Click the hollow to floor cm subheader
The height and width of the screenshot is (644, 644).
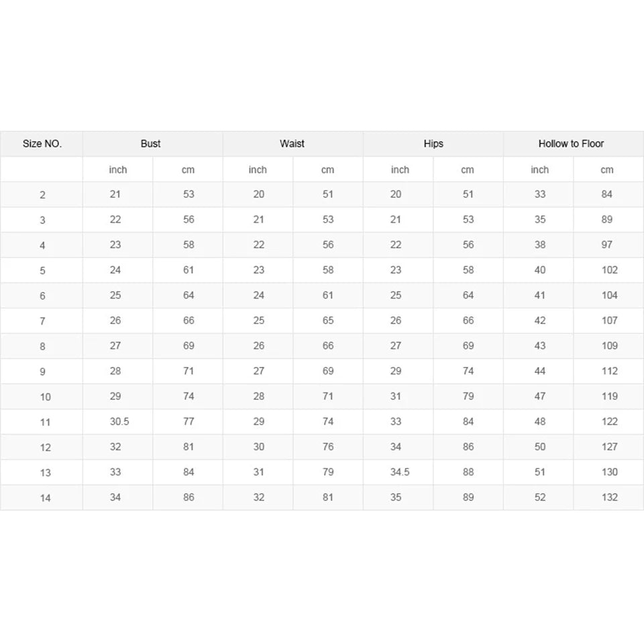click(606, 170)
